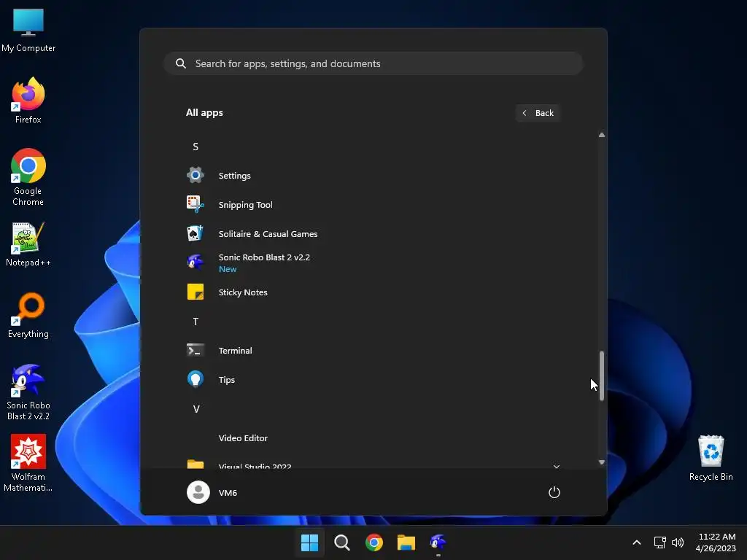
Task: Click the letter S section header
Action: point(196,147)
